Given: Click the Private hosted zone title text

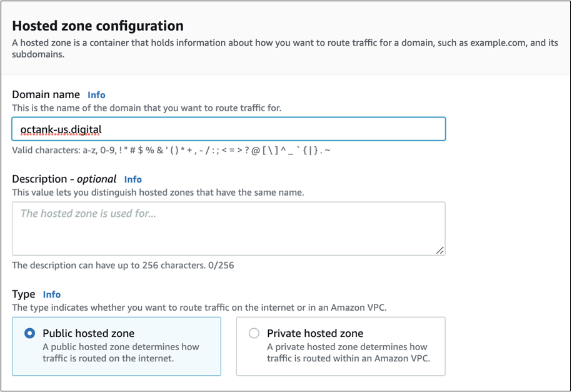Looking at the screenshot, I should 314,334.
